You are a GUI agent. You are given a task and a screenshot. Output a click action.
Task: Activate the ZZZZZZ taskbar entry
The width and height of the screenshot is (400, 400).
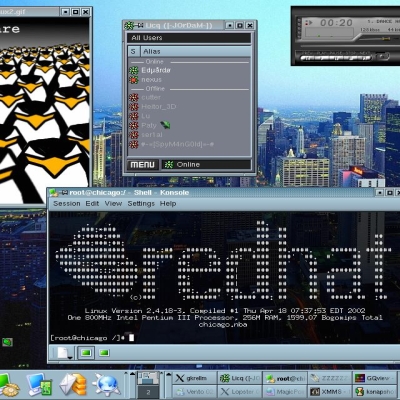[x=330, y=378]
